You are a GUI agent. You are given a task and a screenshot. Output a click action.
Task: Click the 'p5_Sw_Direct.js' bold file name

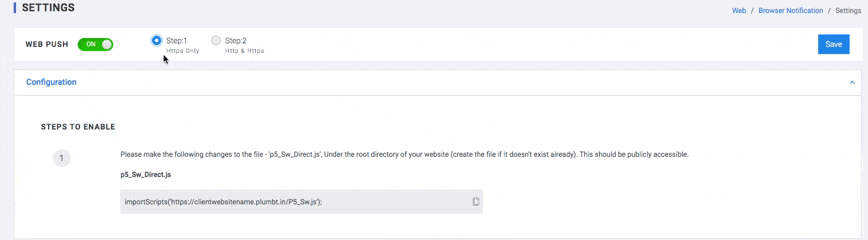(x=146, y=175)
